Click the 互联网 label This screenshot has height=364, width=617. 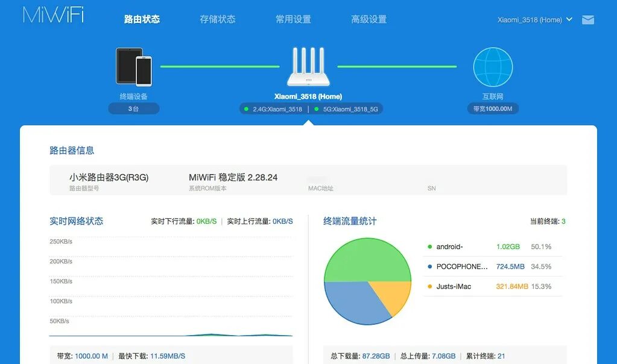point(493,96)
